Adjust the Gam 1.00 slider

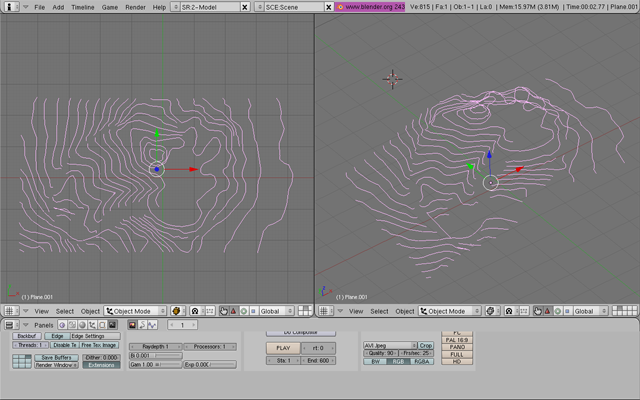155,364
